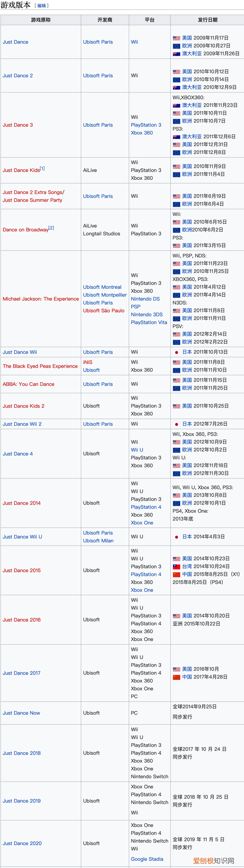The image size is (244, 868).
Task: Open the Nintendo 3DS platform link
Action: pos(147,314)
